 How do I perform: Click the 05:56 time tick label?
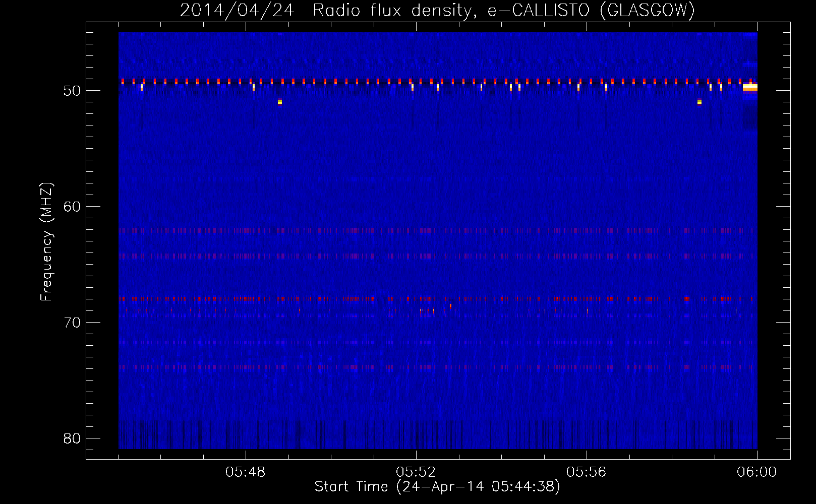point(587,472)
